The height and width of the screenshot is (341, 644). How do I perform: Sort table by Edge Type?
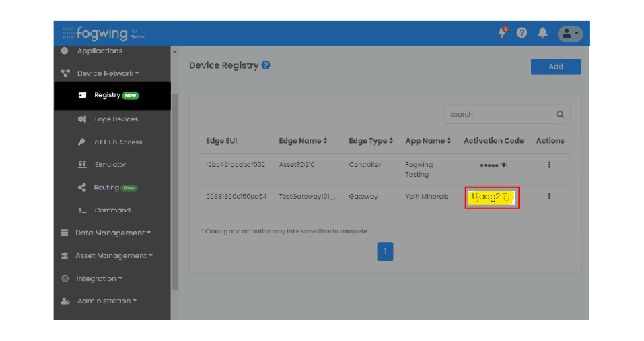pos(371,141)
